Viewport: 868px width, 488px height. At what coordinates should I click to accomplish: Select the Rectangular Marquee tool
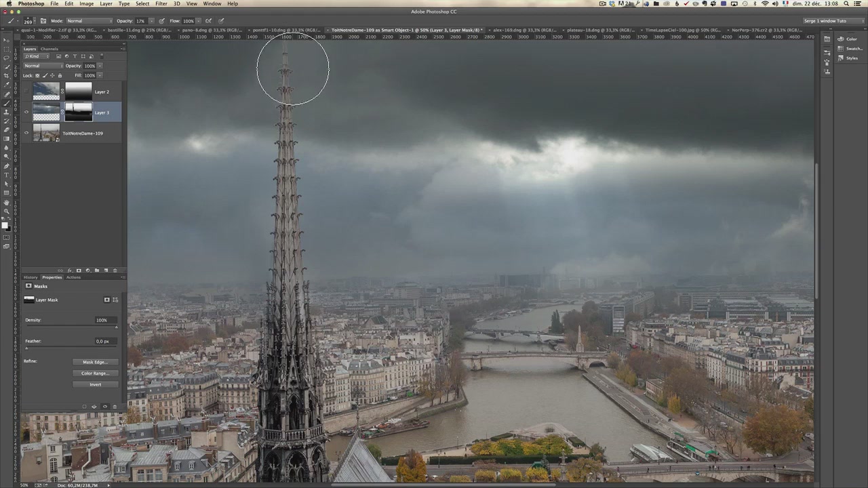coord(7,48)
